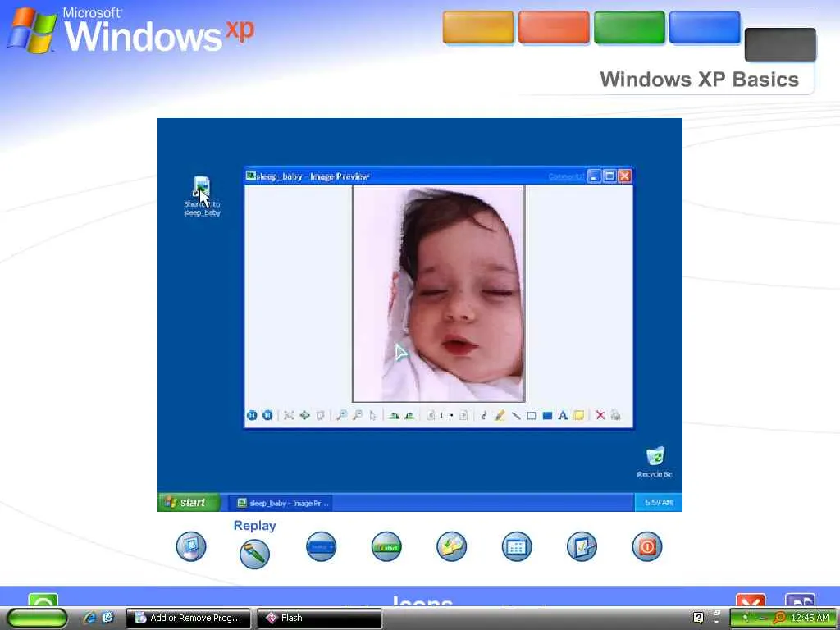Choose the Select pointer tool in preview toolbar
The image size is (840, 630).
pos(373,415)
